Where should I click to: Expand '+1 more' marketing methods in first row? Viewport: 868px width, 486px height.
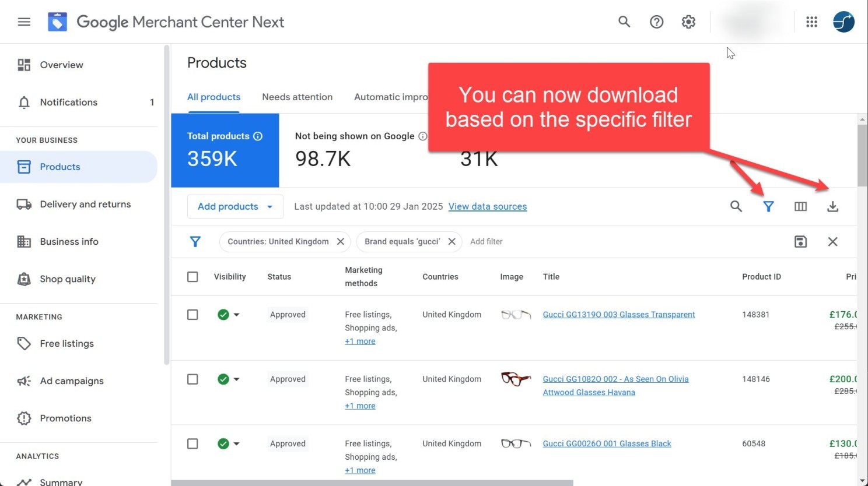coord(360,341)
